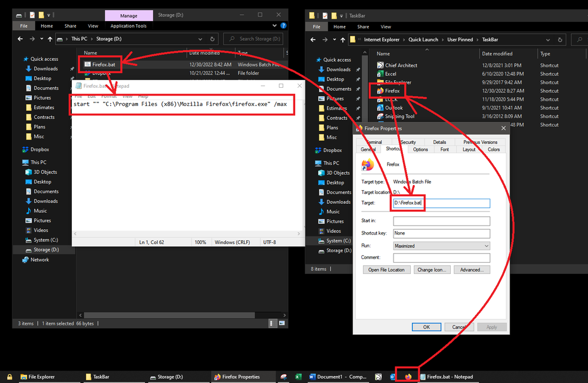This screenshot has width=588, height=383.
Task: Click Excel icon in Windows taskbar
Action: [x=299, y=377]
